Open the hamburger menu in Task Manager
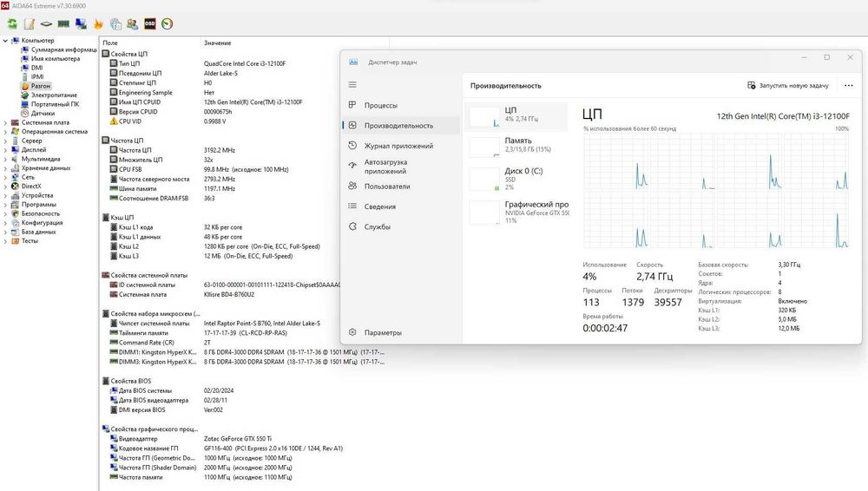 tap(352, 85)
